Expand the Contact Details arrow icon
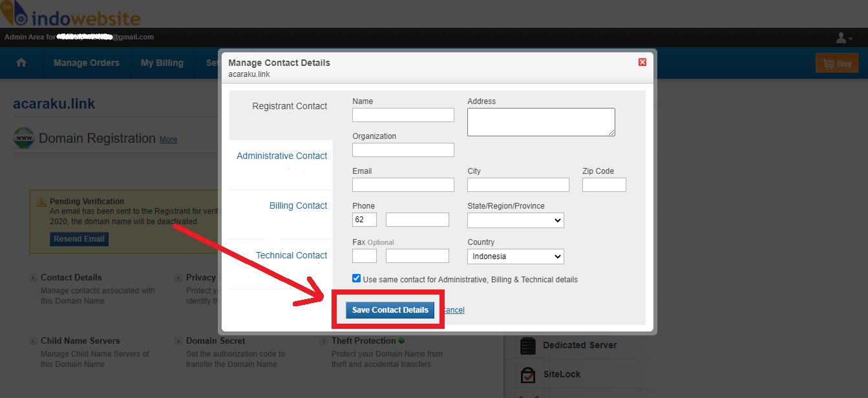Viewport: 868px width, 398px height. point(33,278)
